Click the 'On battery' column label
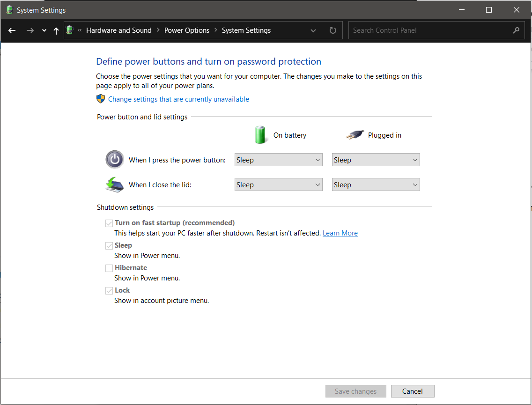This screenshot has width=532, height=405. tap(290, 135)
